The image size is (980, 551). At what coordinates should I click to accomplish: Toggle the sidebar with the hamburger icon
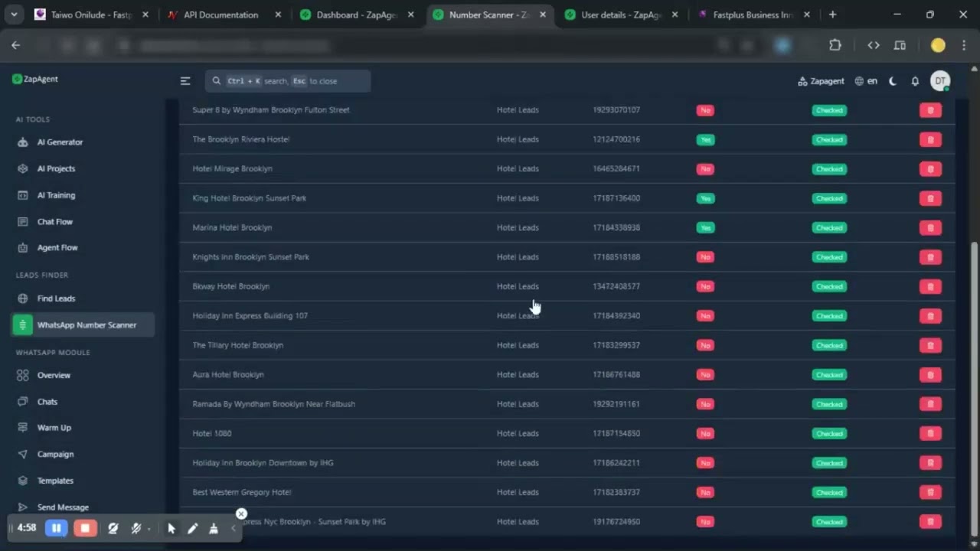coord(185,81)
